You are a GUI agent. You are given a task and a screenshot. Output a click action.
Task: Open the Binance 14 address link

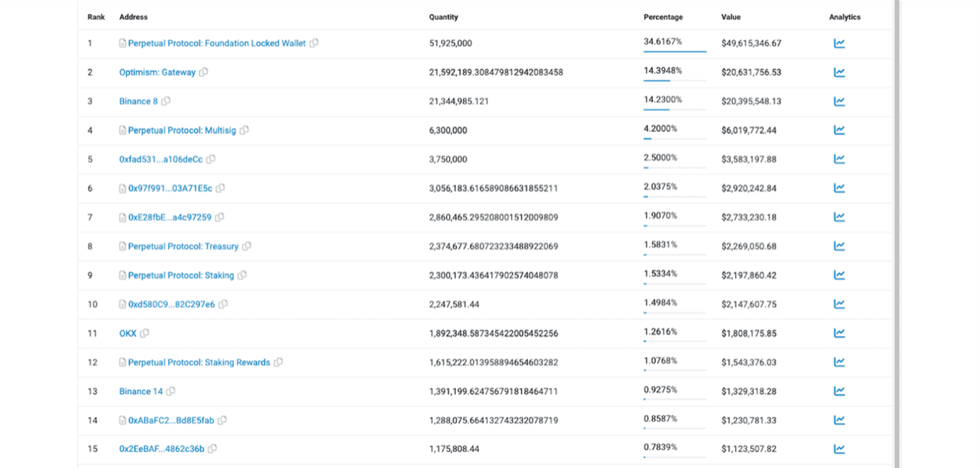click(141, 391)
